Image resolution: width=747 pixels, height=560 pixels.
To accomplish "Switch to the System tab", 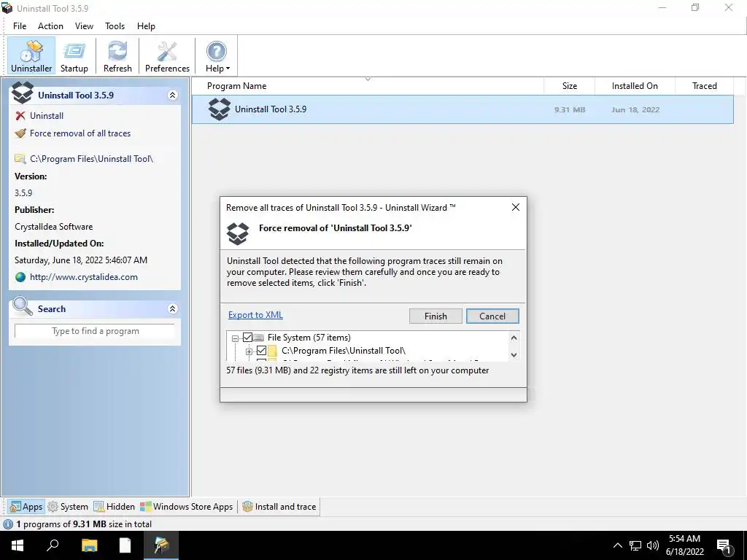I will (x=68, y=507).
